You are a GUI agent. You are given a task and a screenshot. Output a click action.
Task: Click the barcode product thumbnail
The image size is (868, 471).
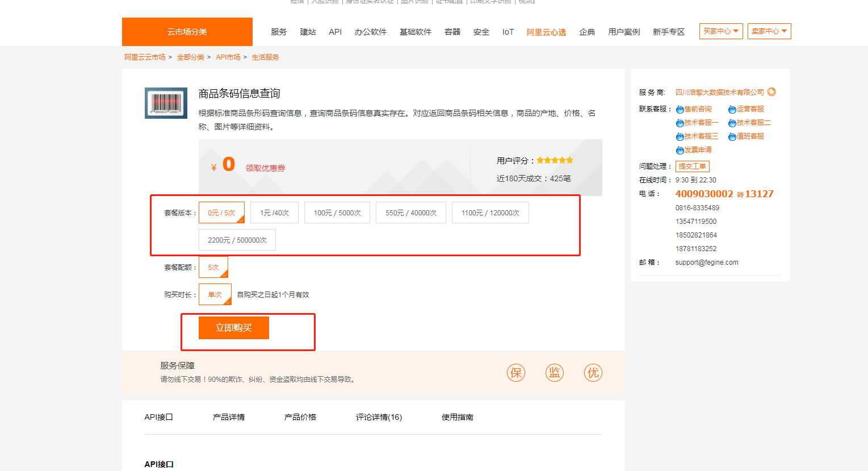coord(166,103)
